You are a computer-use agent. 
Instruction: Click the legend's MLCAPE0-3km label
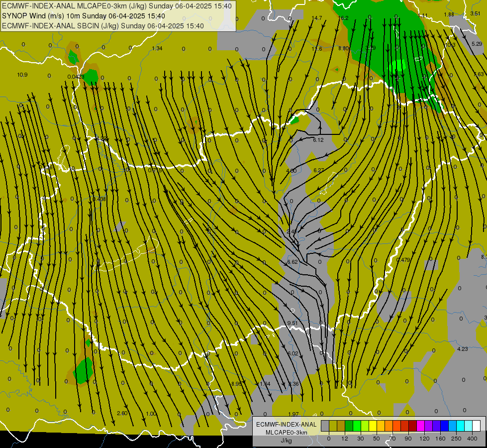point(287,433)
